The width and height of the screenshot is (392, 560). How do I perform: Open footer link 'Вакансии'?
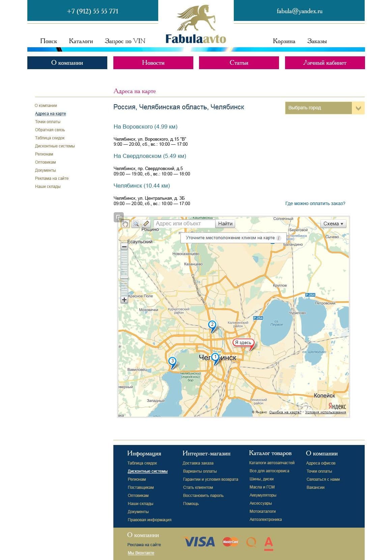coord(315,487)
